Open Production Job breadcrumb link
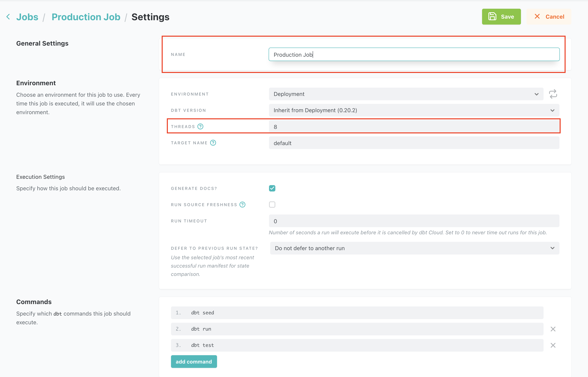Image resolution: width=588 pixels, height=377 pixels. coord(86,17)
